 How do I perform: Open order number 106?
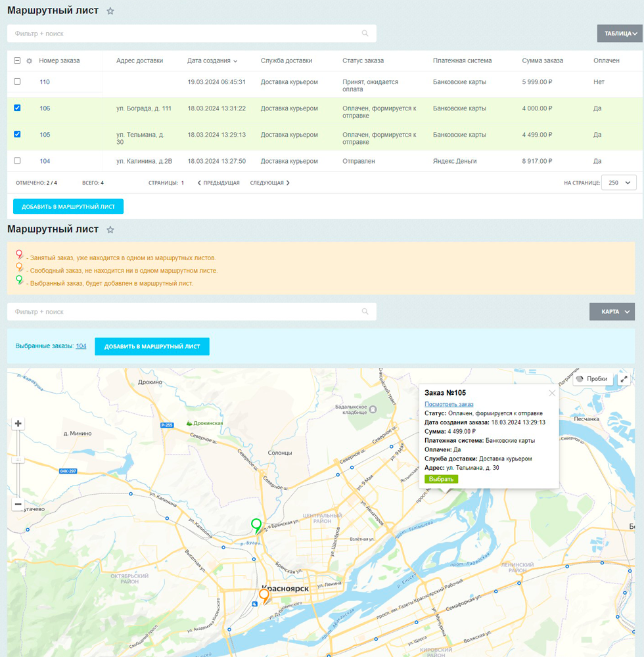45,108
